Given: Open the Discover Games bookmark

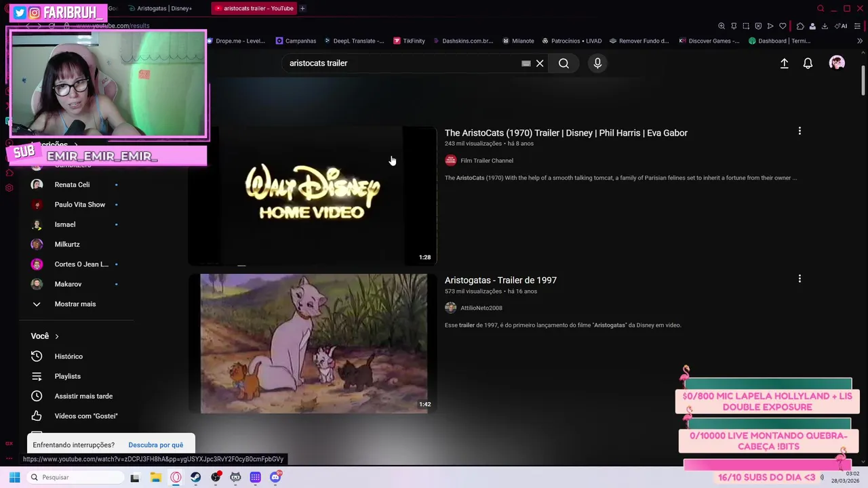Looking at the screenshot, I should (x=709, y=41).
